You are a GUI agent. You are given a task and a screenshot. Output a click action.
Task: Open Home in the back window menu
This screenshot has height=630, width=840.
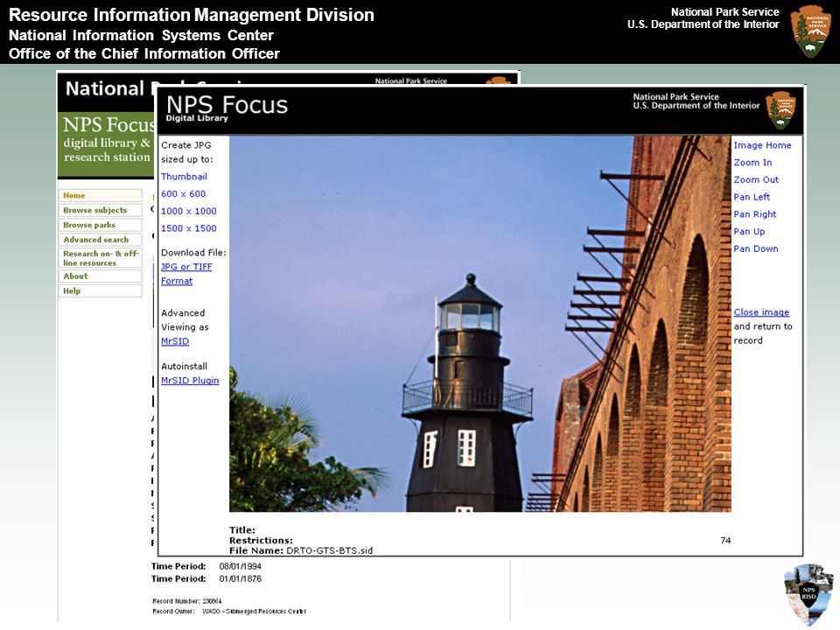click(100, 195)
